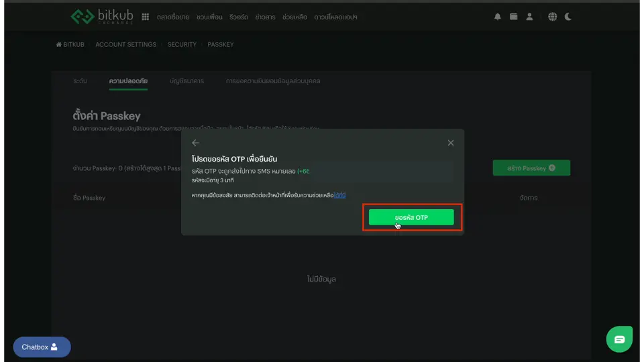The width and height of the screenshot is (644, 362).
Task: Open the notifications bell icon
Action: coord(497,17)
